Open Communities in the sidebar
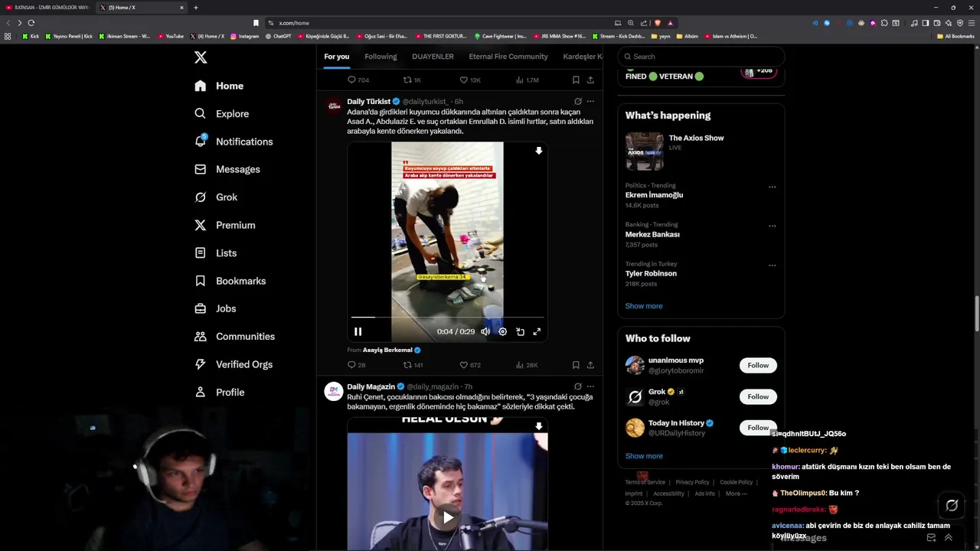The width and height of the screenshot is (980, 551). click(x=234, y=336)
